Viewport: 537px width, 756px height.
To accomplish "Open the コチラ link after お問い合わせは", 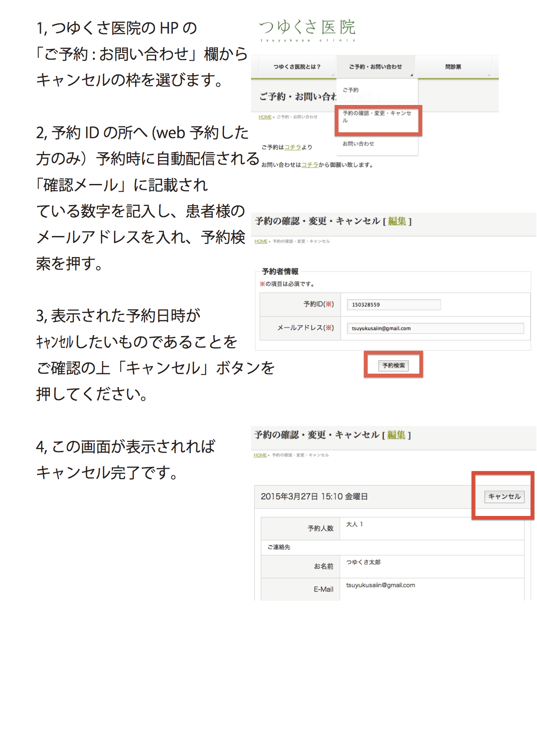I will pos(310,165).
